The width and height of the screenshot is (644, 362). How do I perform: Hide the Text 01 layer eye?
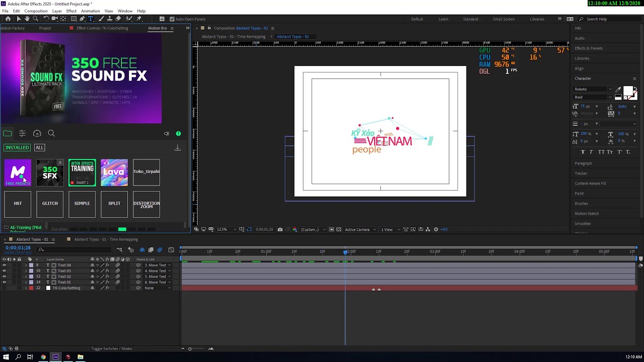pos(4,282)
